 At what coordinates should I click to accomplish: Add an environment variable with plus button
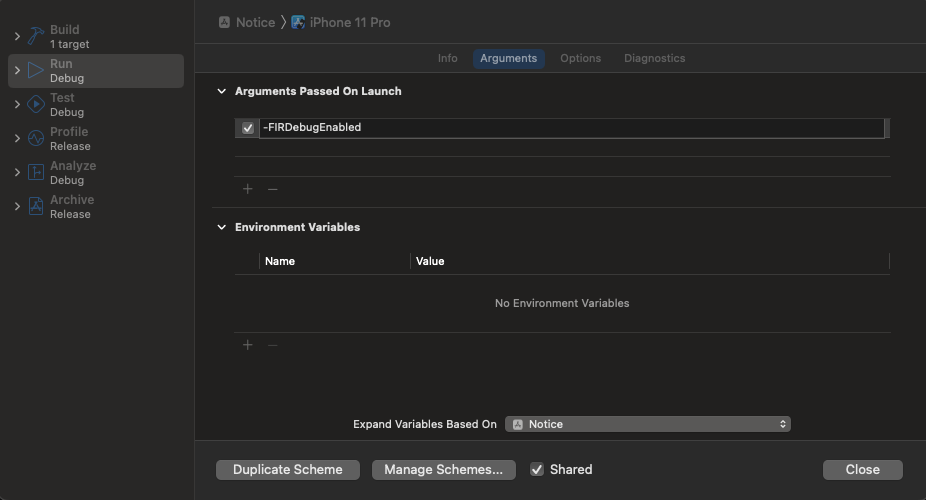[247, 345]
